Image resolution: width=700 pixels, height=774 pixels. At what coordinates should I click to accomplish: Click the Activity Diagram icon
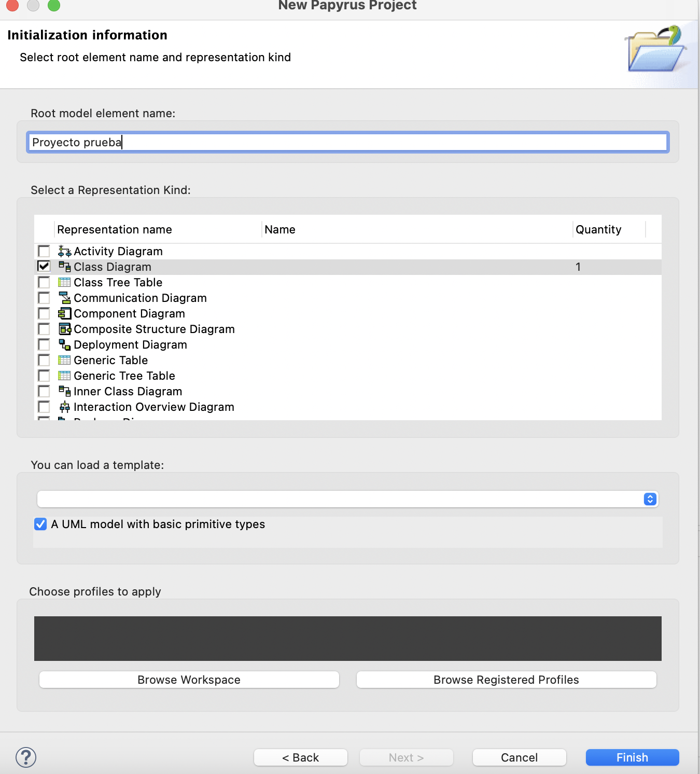pyautogui.click(x=64, y=252)
